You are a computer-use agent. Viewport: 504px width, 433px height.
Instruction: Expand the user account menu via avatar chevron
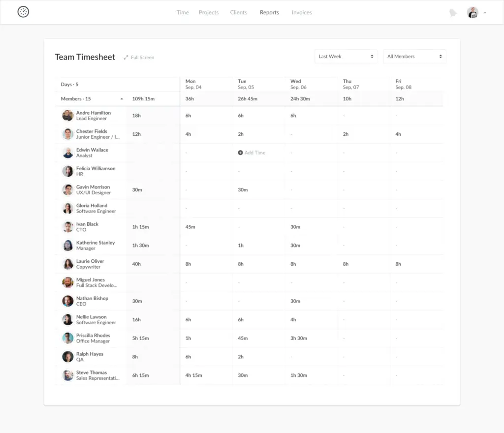tap(484, 13)
